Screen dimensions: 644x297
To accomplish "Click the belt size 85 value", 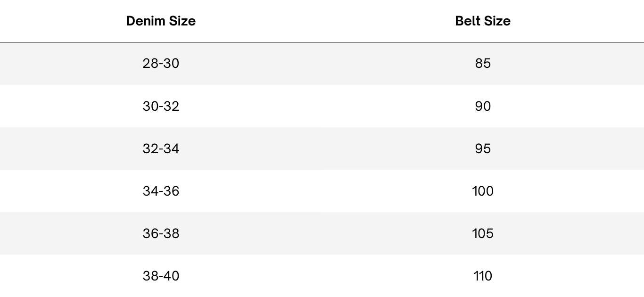I will coord(483,63).
